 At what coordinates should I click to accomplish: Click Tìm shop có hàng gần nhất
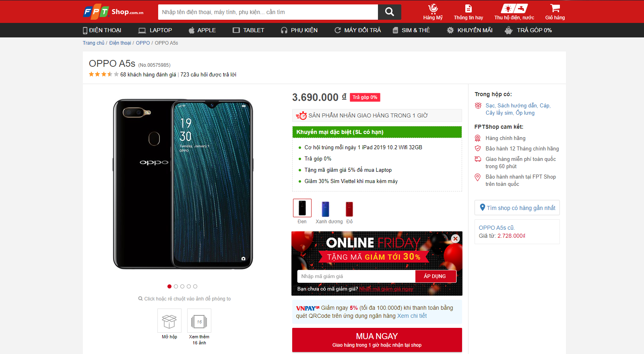pos(517,208)
